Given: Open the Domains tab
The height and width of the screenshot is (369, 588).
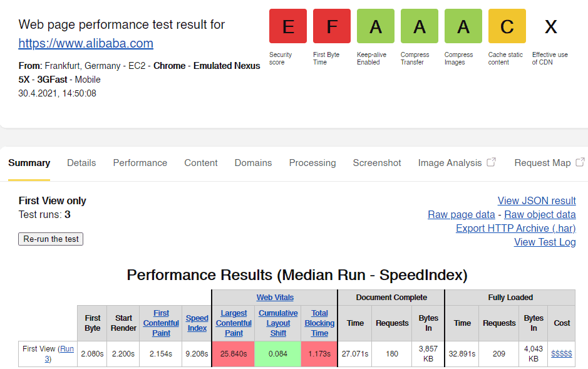Looking at the screenshot, I should (x=253, y=163).
